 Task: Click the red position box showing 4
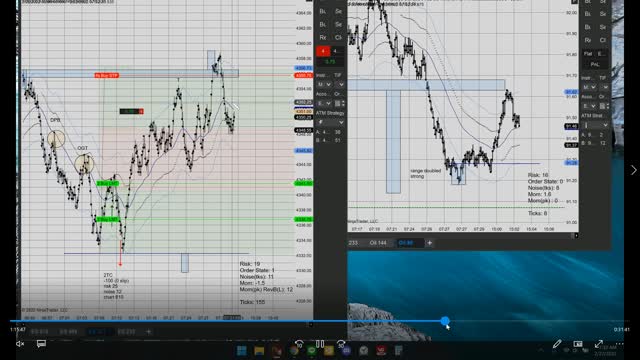323,51
